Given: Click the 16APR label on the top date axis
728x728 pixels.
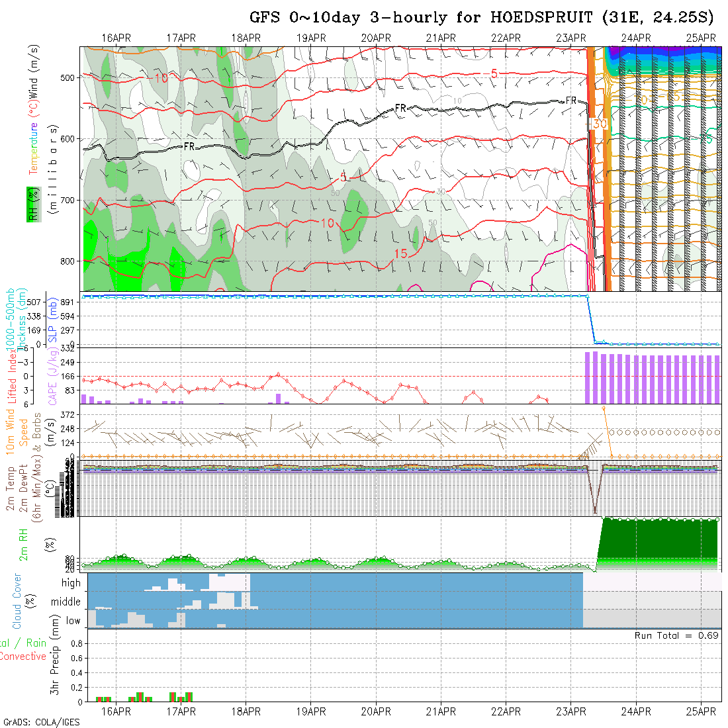Looking at the screenshot, I should 116,38.
